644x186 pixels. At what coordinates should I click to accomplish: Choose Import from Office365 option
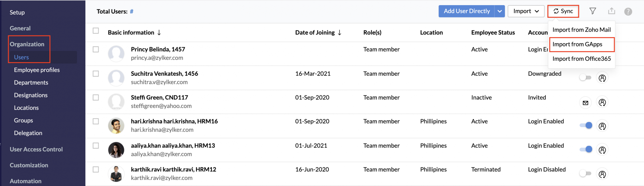582,59
